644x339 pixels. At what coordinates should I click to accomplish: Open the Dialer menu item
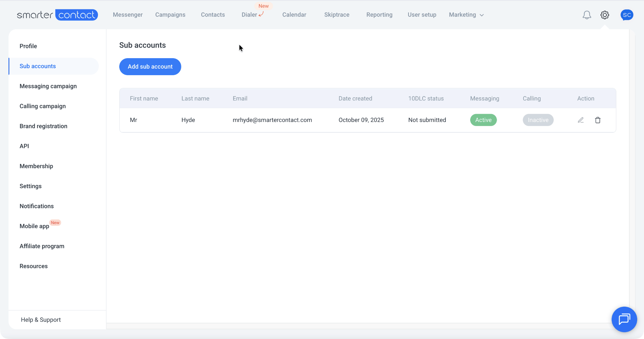coord(249,15)
